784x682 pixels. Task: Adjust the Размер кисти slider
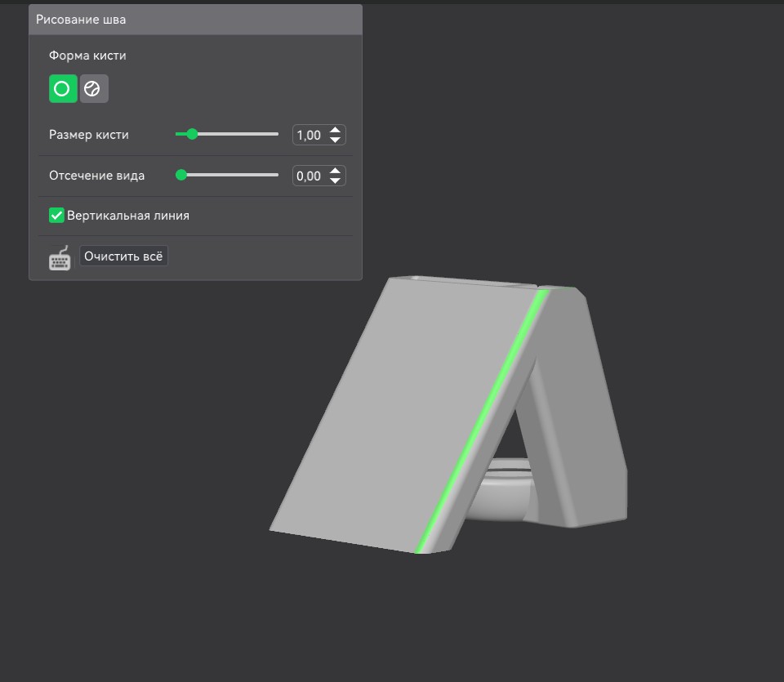pyautogui.click(x=227, y=134)
